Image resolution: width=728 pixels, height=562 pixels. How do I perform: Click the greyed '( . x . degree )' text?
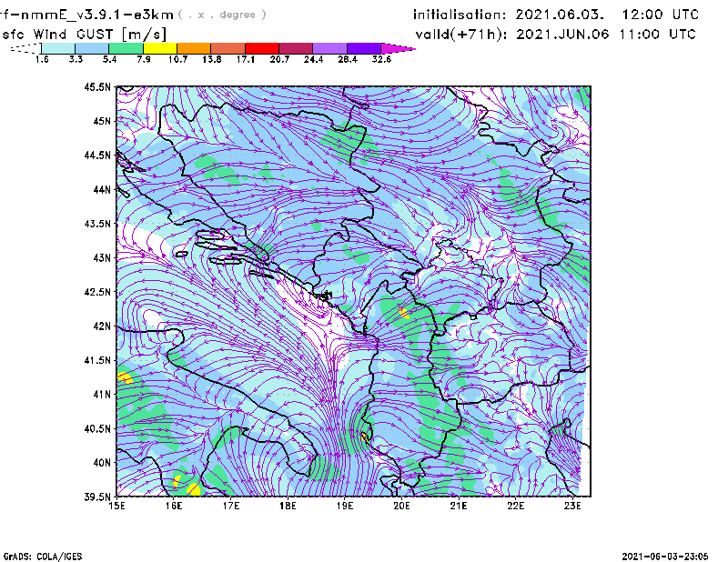pos(222,15)
